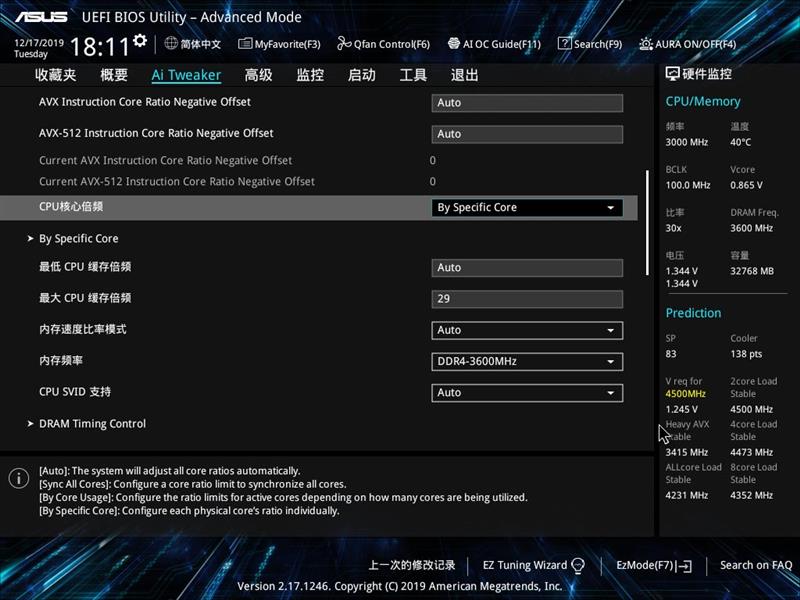Image resolution: width=800 pixels, height=600 pixels.
Task: Switch to 启动 tab
Action: click(x=362, y=75)
